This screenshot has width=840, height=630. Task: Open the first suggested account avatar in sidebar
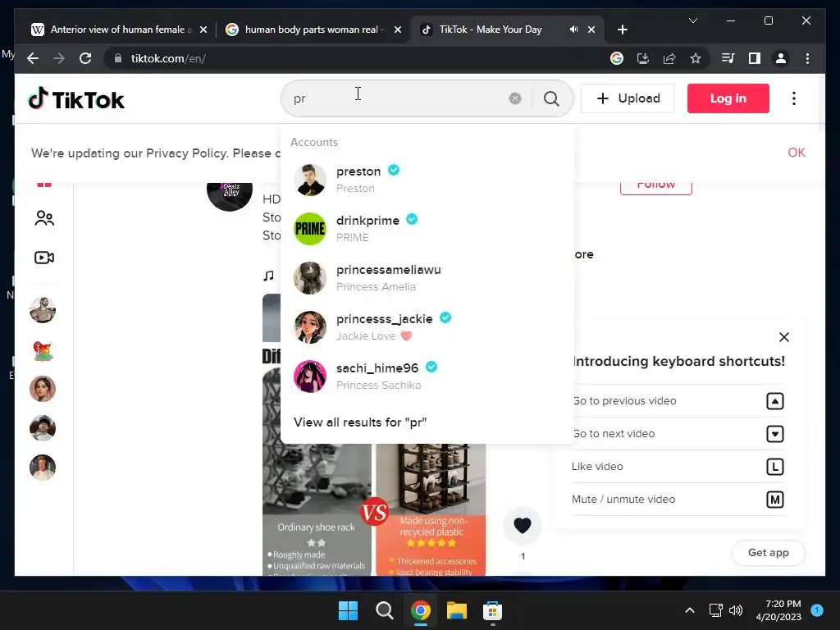click(43, 310)
